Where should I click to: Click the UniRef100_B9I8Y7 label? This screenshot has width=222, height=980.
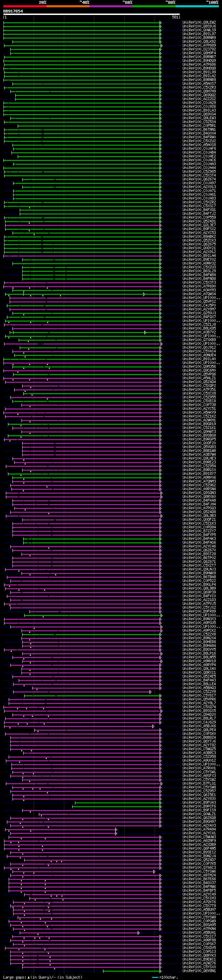(x=199, y=473)
